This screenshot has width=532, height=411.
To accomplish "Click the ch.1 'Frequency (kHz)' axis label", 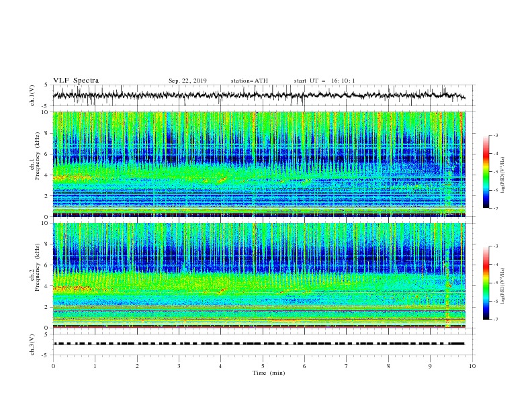I will click(38, 156).
